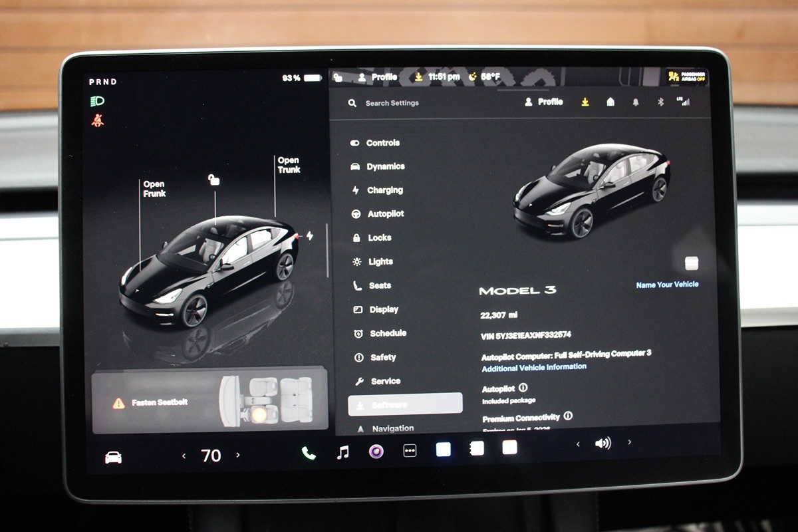Tap the Open Trunk button
Image resolution: width=798 pixels, height=532 pixels.
(289, 165)
